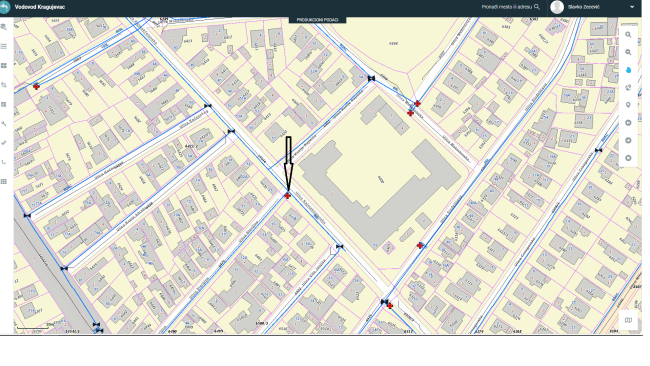
Task: Open the table view icon in sidebar
Action: tap(4, 104)
